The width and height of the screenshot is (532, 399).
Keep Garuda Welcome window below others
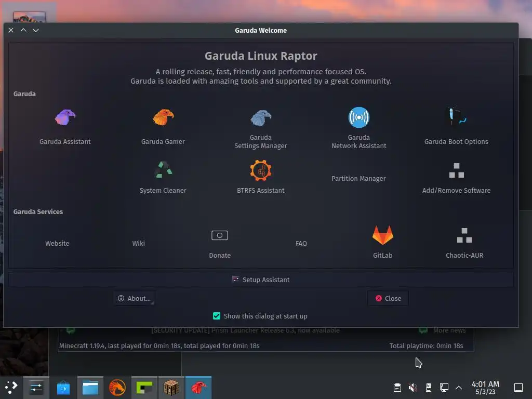click(36, 30)
